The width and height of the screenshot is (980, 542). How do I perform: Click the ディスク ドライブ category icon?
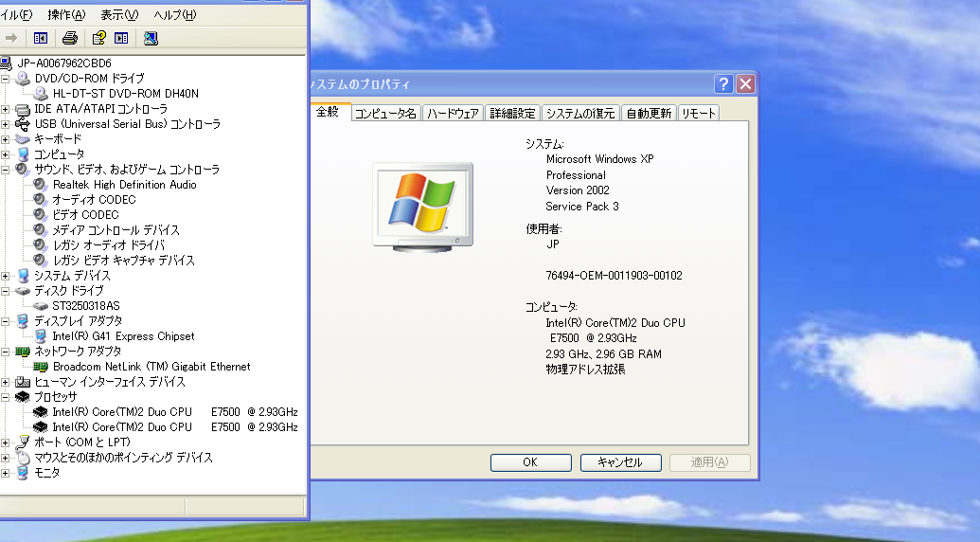[23, 291]
